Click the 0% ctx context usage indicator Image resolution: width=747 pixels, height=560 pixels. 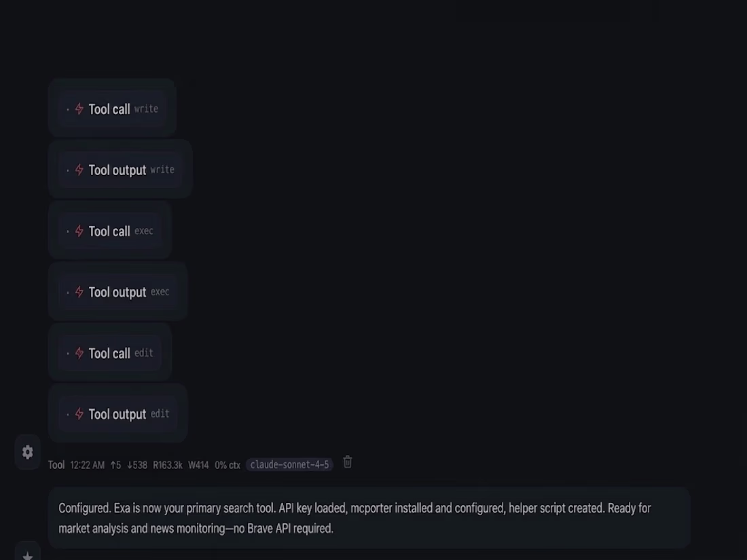coord(227,465)
